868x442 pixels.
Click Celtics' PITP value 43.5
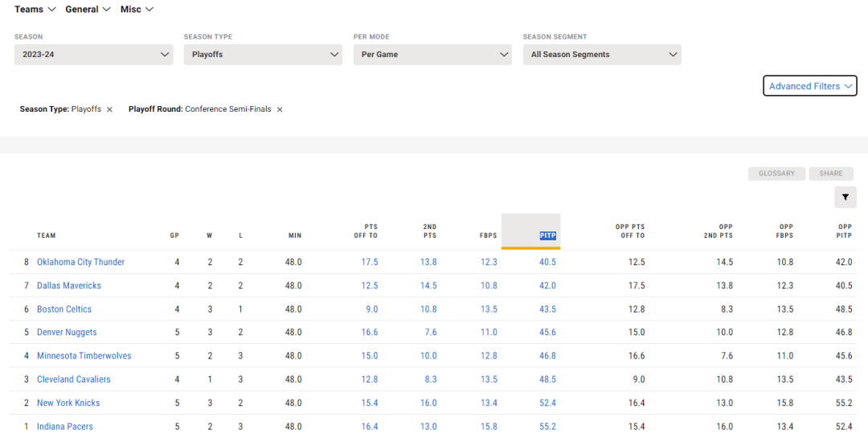coord(547,309)
